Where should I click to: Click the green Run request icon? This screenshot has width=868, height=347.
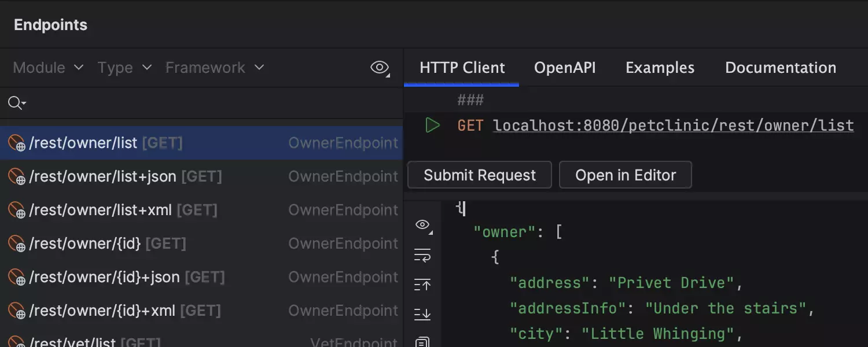pos(432,125)
